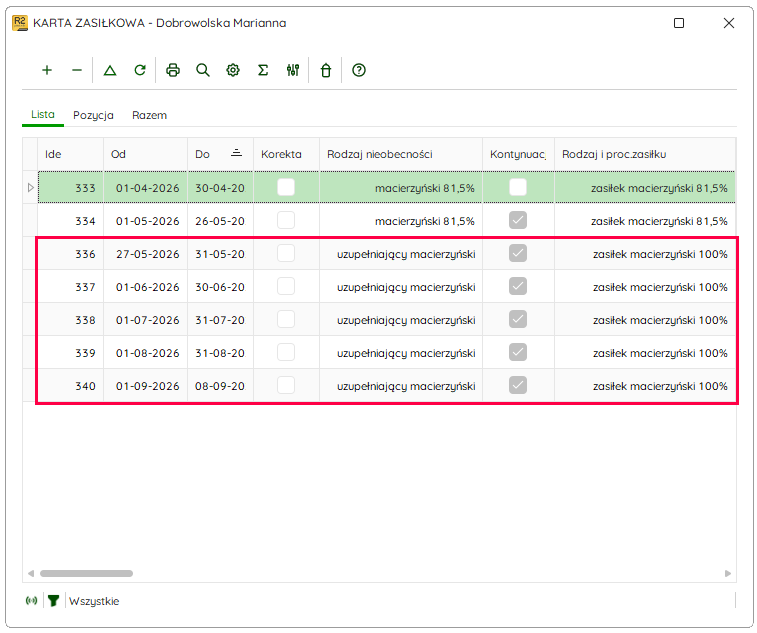Viewport: 757px width, 633px height.
Task: Open settings gear icon in toolbar
Action: click(x=233, y=70)
